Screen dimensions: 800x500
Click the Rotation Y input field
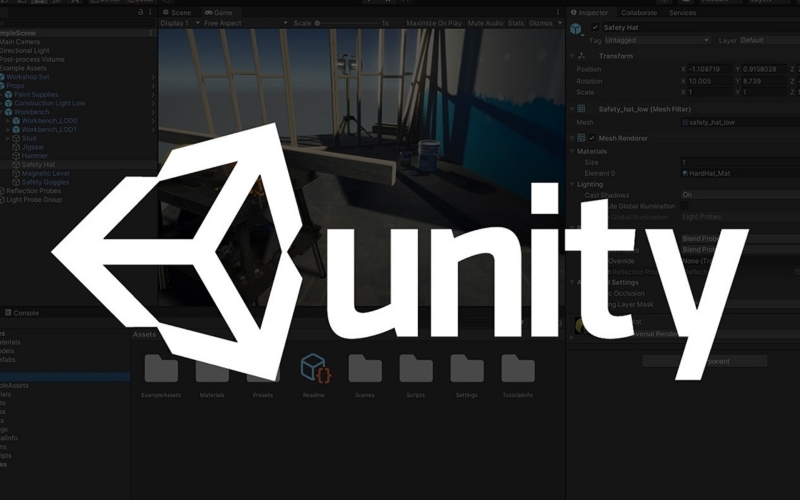click(764, 81)
